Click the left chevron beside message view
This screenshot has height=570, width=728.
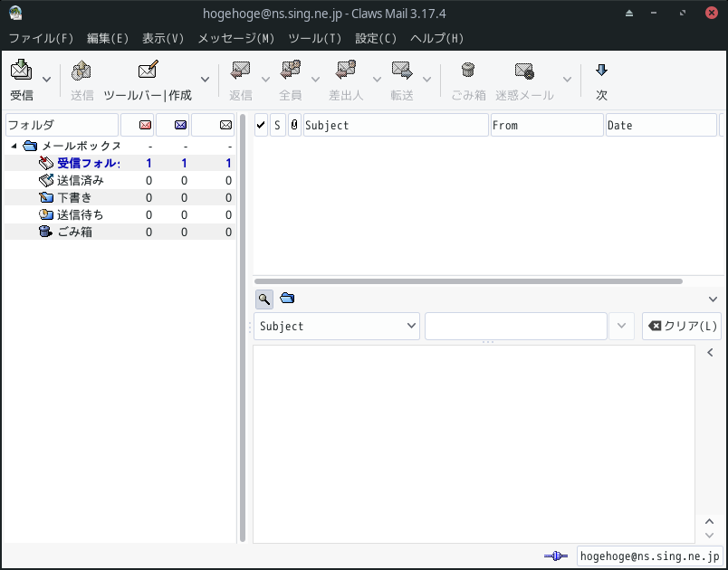711,353
